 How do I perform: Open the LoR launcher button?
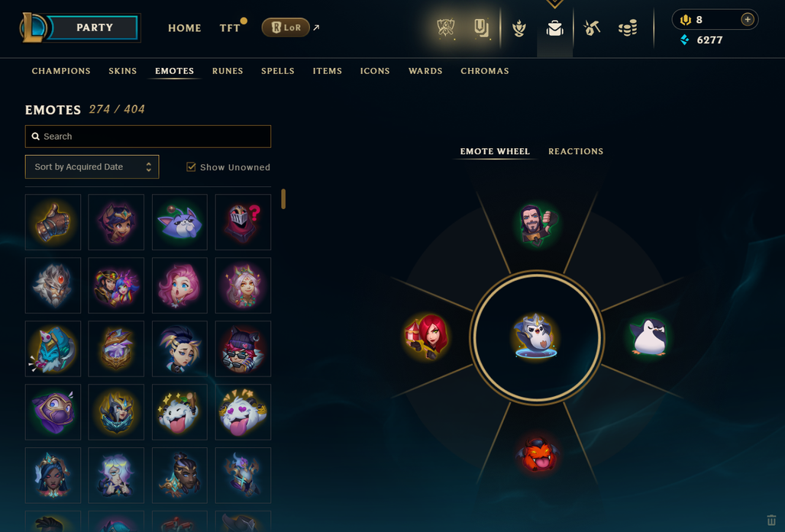(286, 27)
